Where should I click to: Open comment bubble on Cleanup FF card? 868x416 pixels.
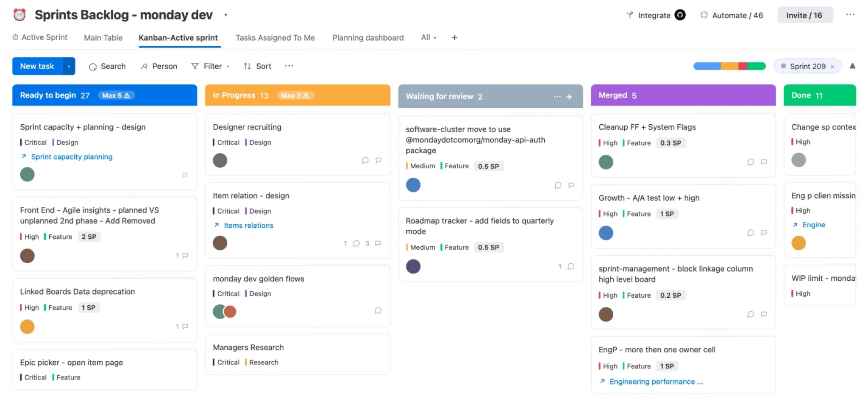751,162
